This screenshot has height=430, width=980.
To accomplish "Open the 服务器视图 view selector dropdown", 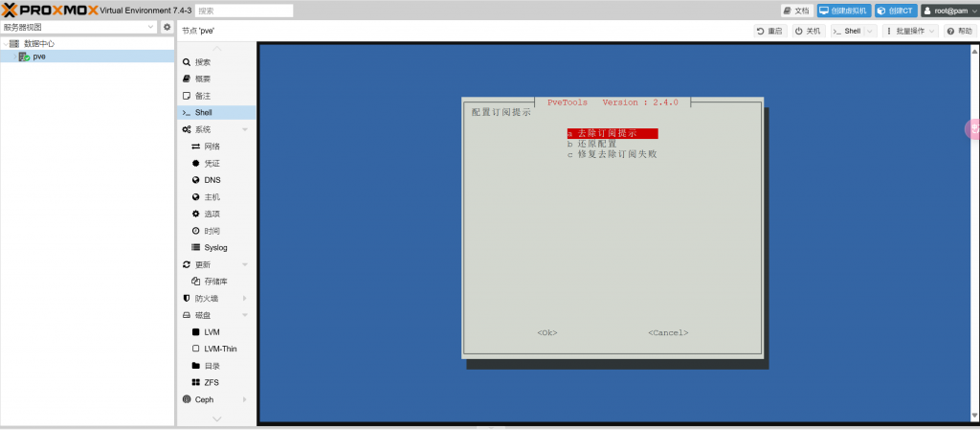I will coord(78,28).
